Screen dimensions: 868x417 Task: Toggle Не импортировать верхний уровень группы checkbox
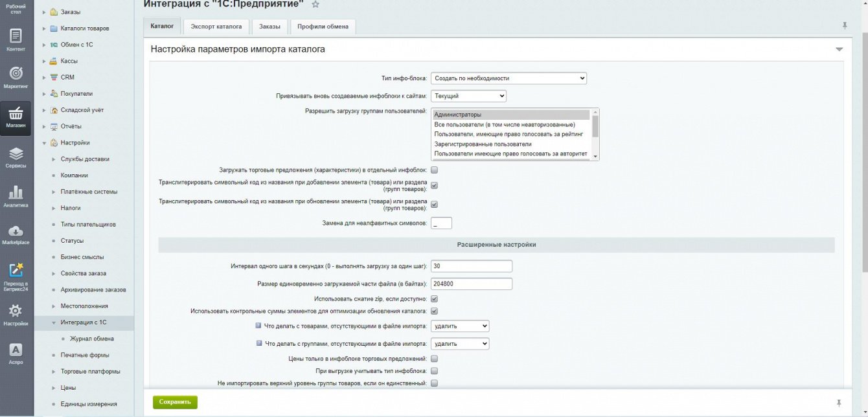[x=435, y=383]
